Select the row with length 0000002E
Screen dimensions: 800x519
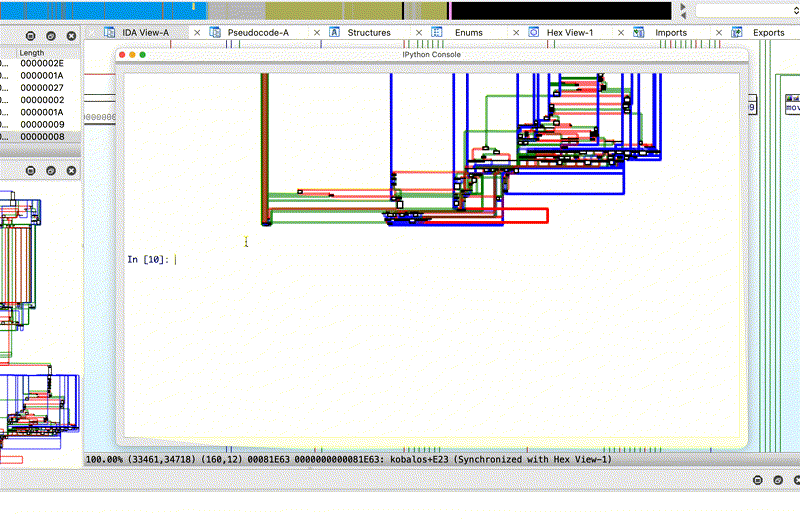click(x=42, y=63)
